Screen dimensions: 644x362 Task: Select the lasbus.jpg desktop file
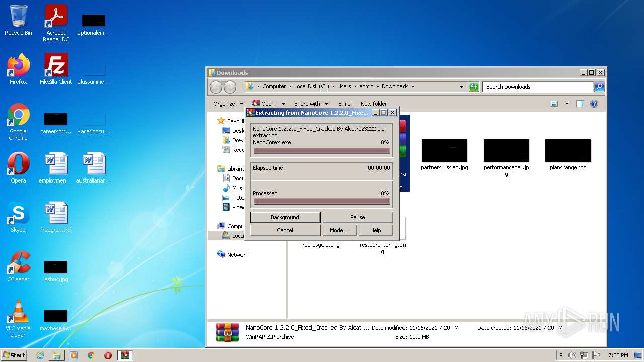point(56,270)
